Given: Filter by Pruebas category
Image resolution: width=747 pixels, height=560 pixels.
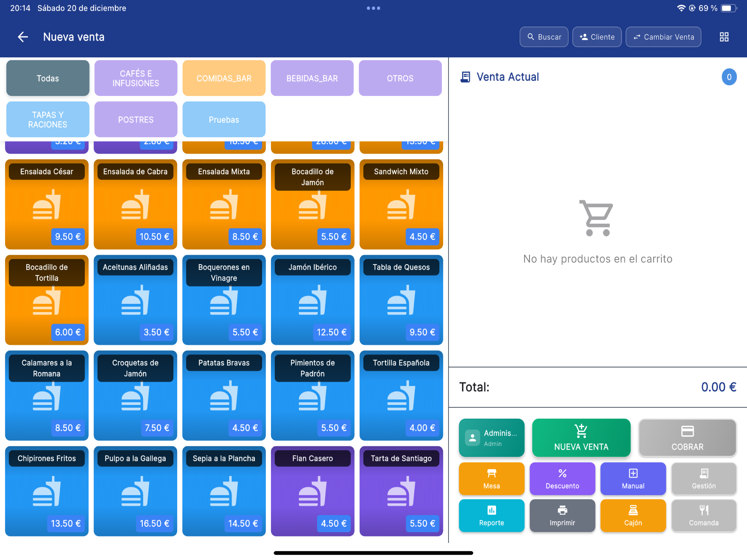Looking at the screenshot, I should point(224,119).
